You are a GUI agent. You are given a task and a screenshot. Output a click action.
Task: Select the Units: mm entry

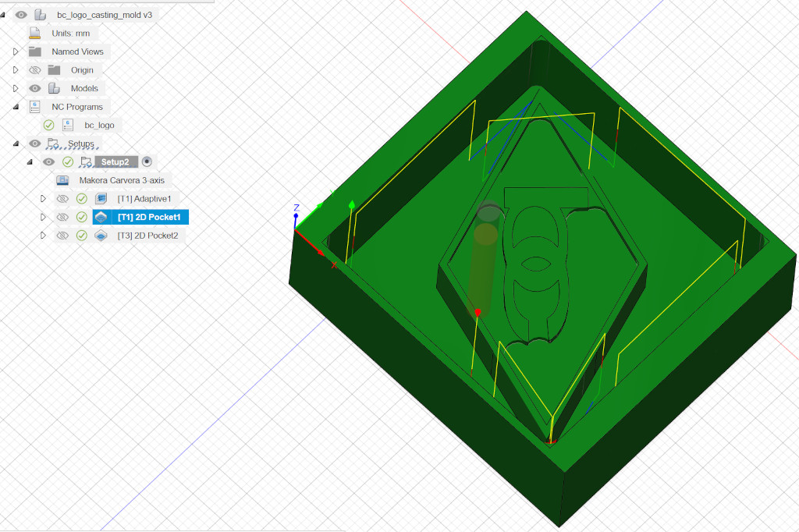pyautogui.click(x=70, y=33)
